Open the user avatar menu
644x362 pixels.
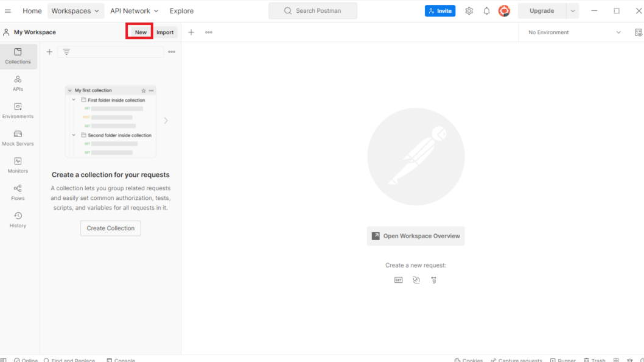tap(504, 11)
